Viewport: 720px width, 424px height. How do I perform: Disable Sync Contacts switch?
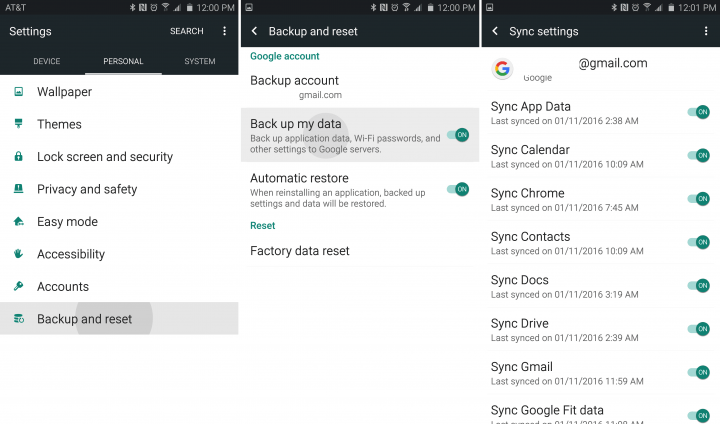click(698, 242)
